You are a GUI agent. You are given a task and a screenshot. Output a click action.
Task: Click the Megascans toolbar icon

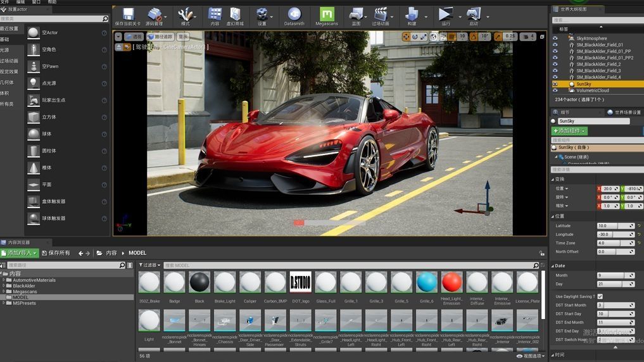click(326, 15)
